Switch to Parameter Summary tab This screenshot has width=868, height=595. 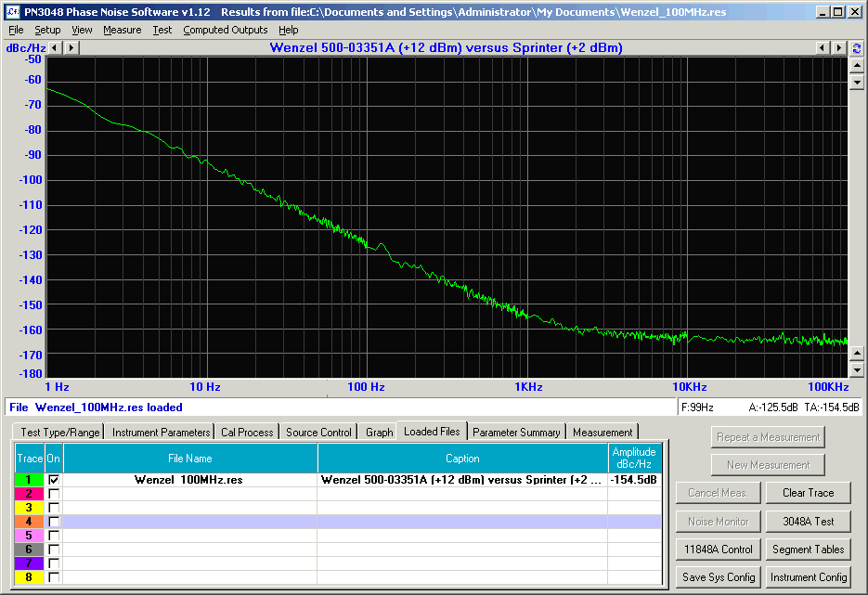[516, 433]
